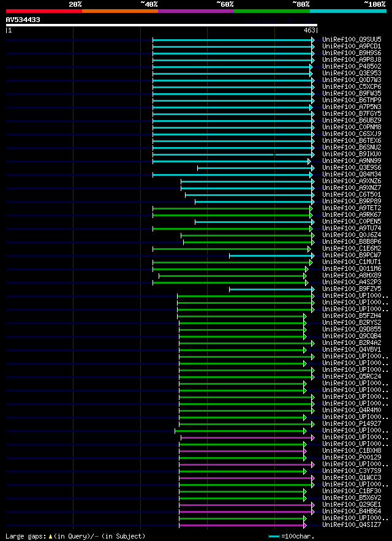Viewport: 392px width, 541px height.
Task: Click the UniRef100_Q9CQB4 label
Action: 352,336
